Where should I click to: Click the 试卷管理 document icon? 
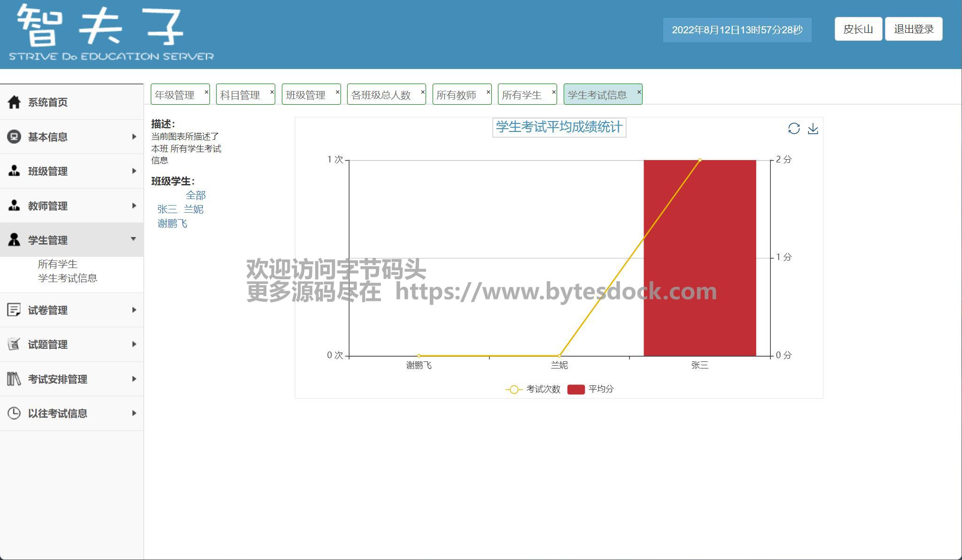14,310
